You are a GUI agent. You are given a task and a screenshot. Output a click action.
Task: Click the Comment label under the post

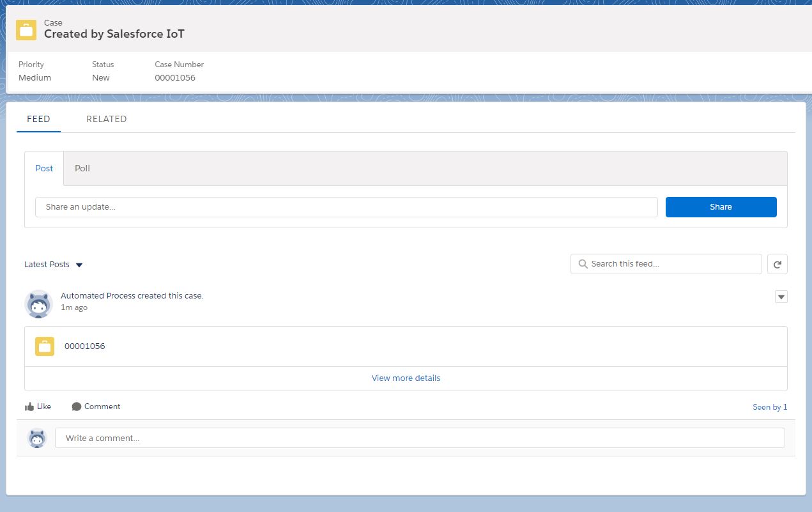pyautogui.click(x=102, y=407)
